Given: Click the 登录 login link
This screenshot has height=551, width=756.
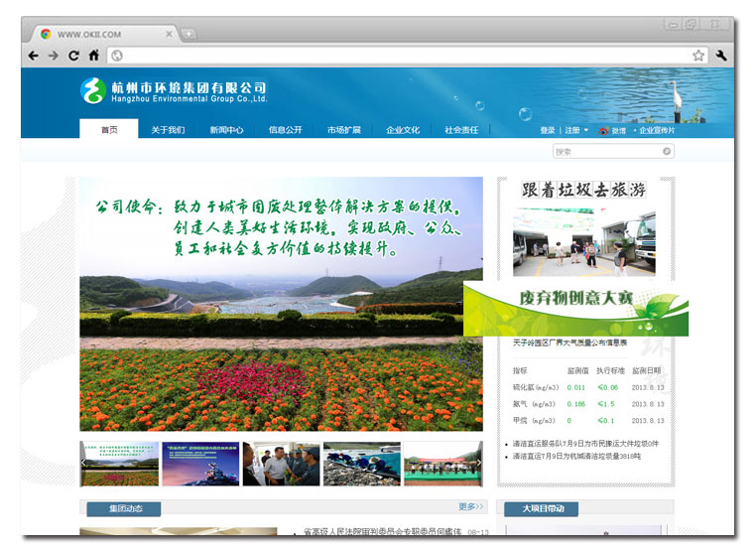Looking at the screenshot, I should click(x=548, y=130).
